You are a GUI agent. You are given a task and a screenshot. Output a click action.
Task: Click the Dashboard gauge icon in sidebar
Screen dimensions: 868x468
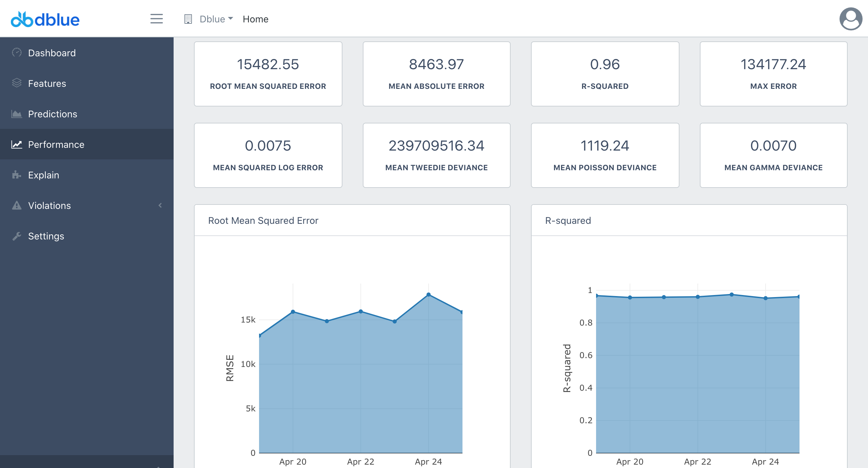[17, 53]
